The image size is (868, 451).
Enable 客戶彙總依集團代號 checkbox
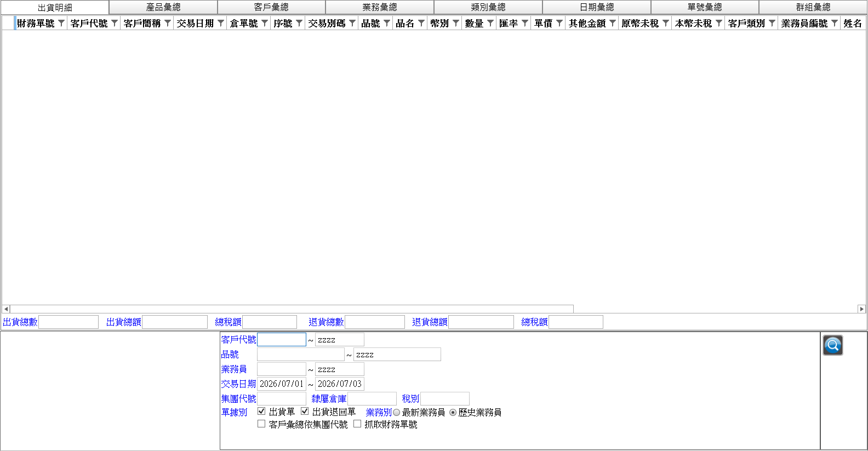point(261,424)
